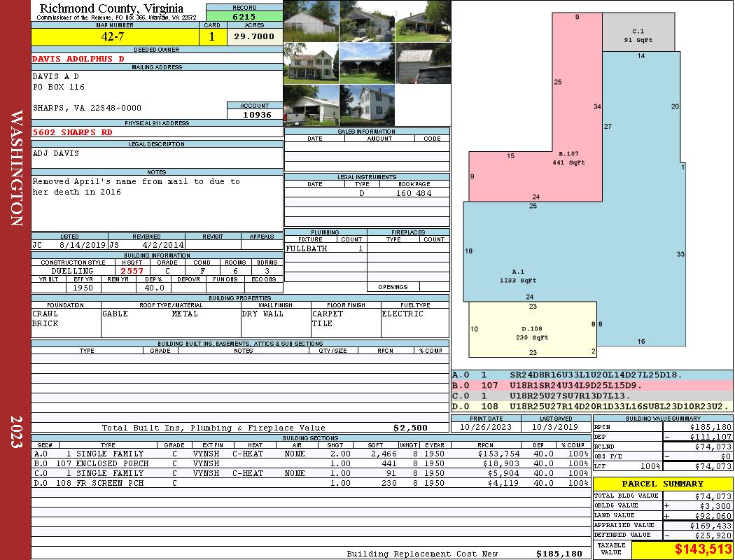
Task: Click the PARCEL SUMMARY header
Action: pos(663,484)
